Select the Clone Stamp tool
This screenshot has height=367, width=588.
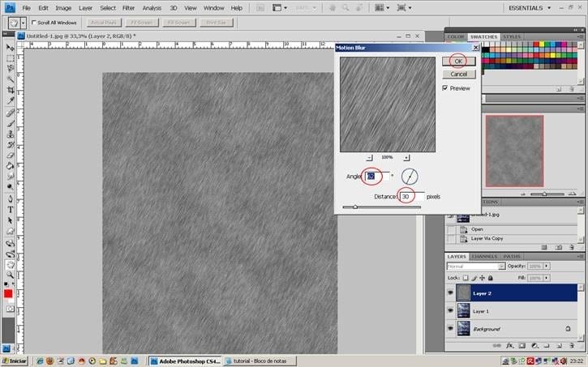point(10,134)
